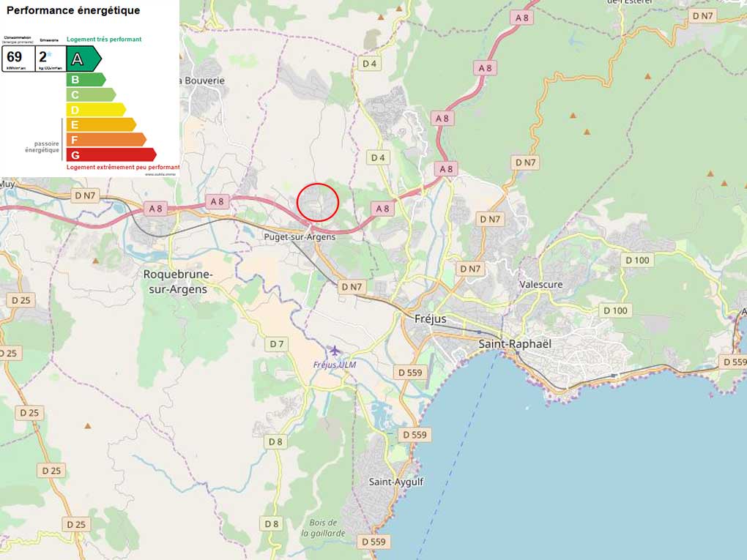Click the emissions value 2 box

click(50, 58)
